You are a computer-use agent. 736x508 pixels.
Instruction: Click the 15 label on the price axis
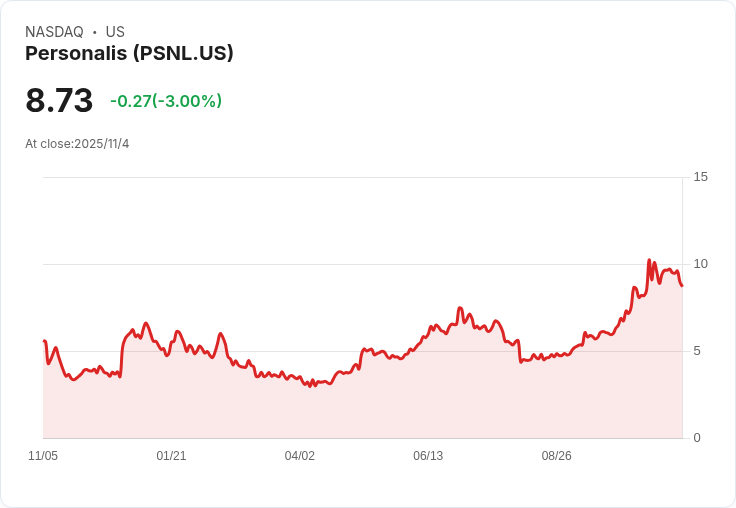coord(700,177)
